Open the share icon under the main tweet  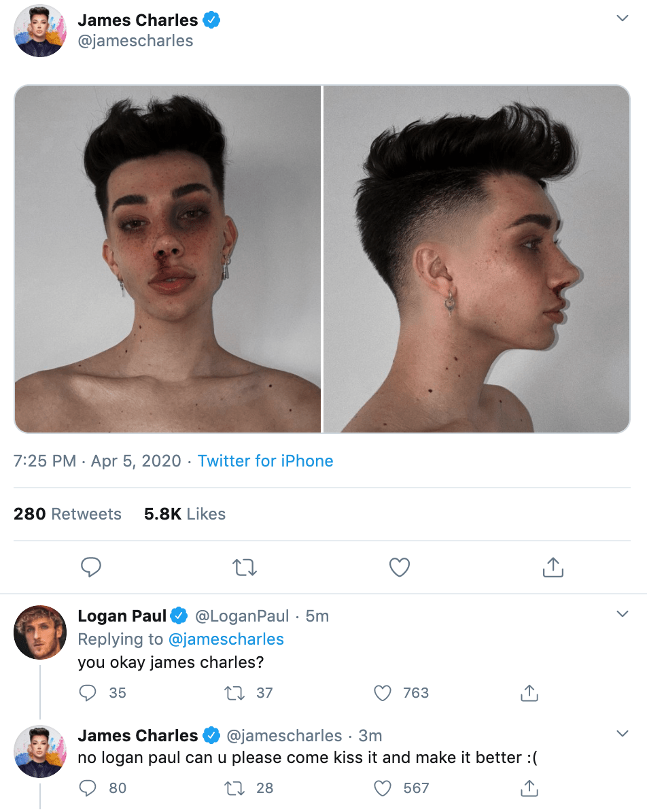(x=553, y=566)
